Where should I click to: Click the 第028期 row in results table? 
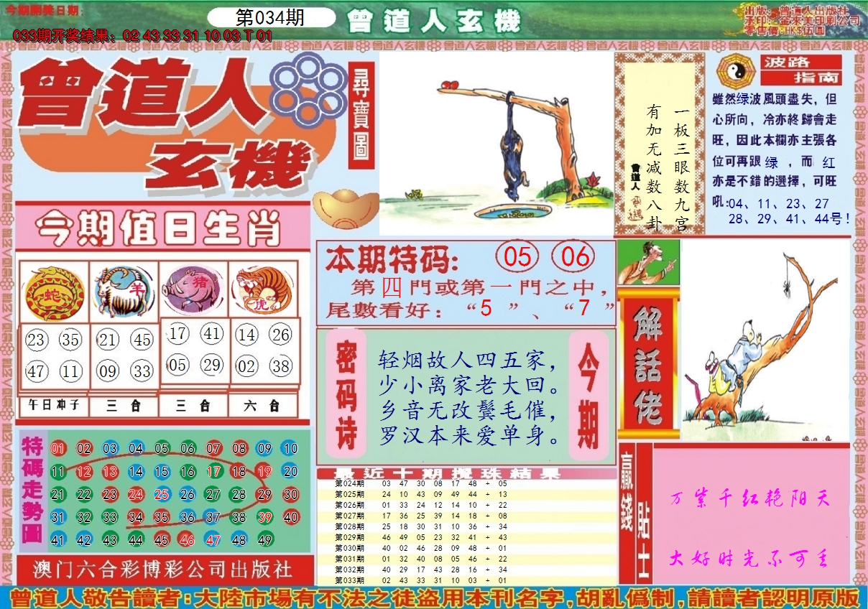point(467,526)
